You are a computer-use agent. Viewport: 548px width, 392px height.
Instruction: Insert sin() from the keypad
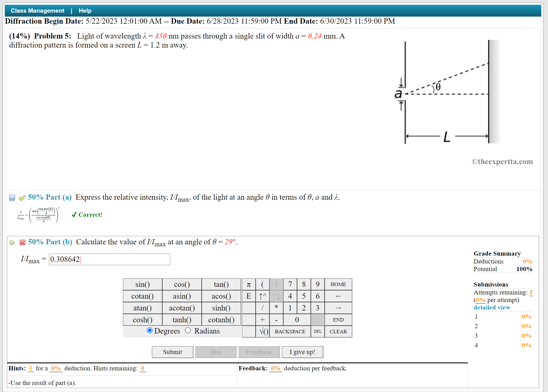[142, 284]
